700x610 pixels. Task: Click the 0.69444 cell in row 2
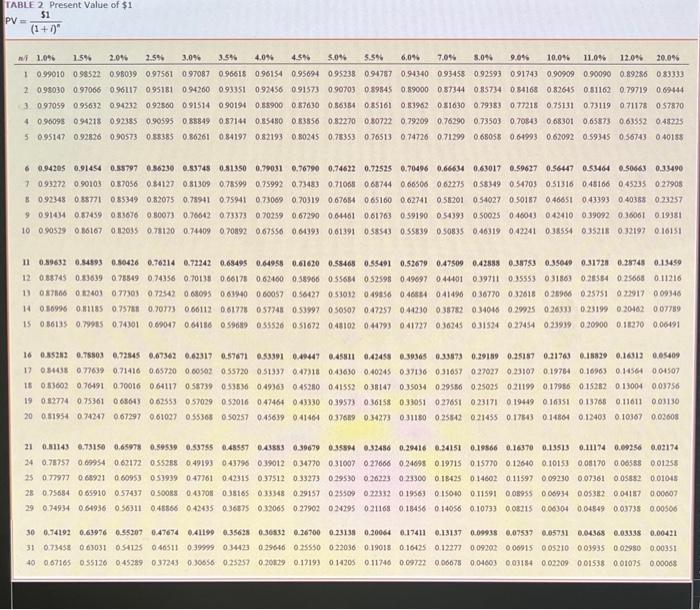(670, 90)
